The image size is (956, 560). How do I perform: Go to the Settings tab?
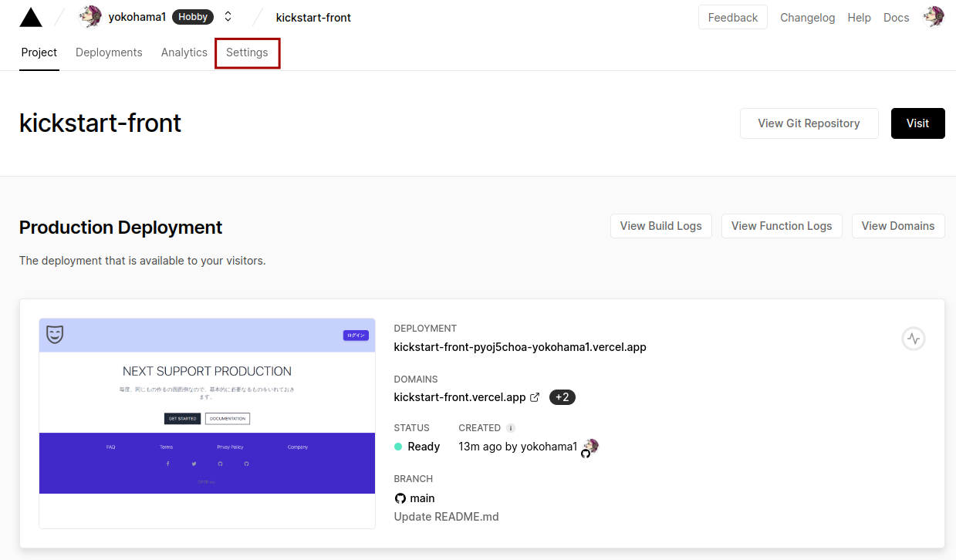pos(247,52)
